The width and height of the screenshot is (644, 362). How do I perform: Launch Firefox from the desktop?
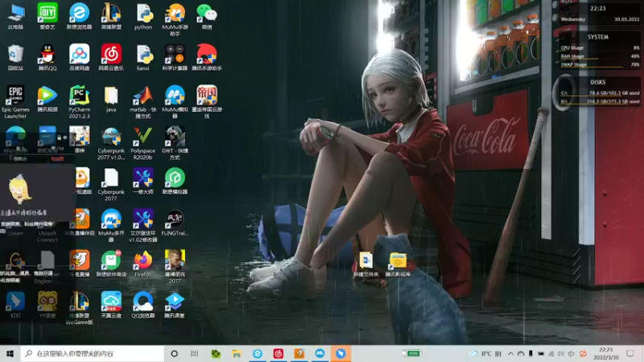click(x=143, y=264)
